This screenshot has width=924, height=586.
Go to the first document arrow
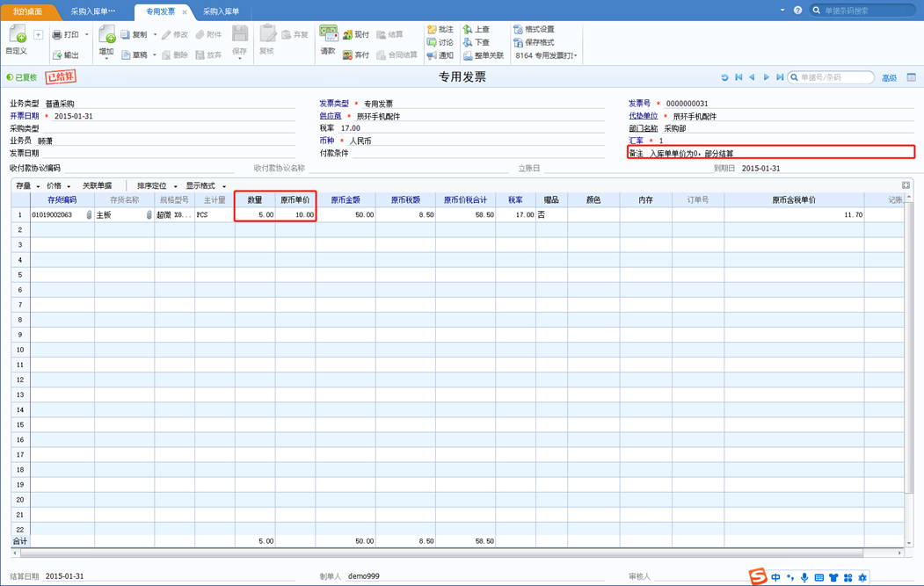738,77
